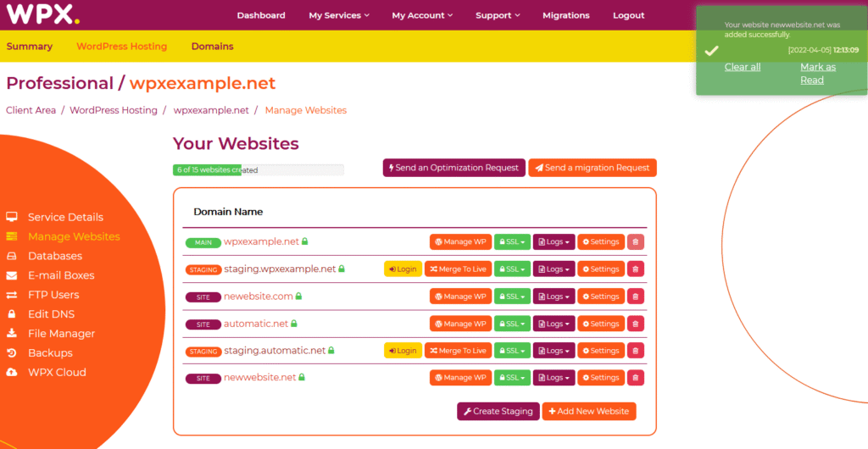Click the Backups history icon in sidebar

(12, 353)
